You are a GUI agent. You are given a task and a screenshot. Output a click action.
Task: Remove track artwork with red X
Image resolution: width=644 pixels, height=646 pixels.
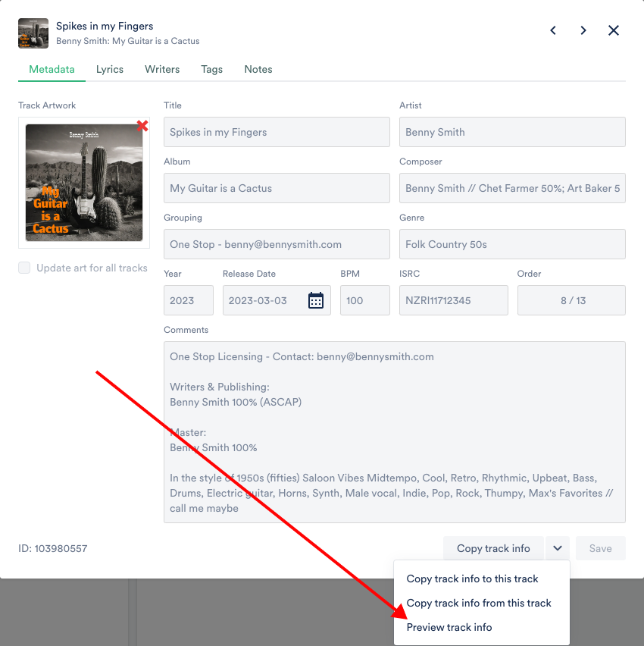pos(142,126)
